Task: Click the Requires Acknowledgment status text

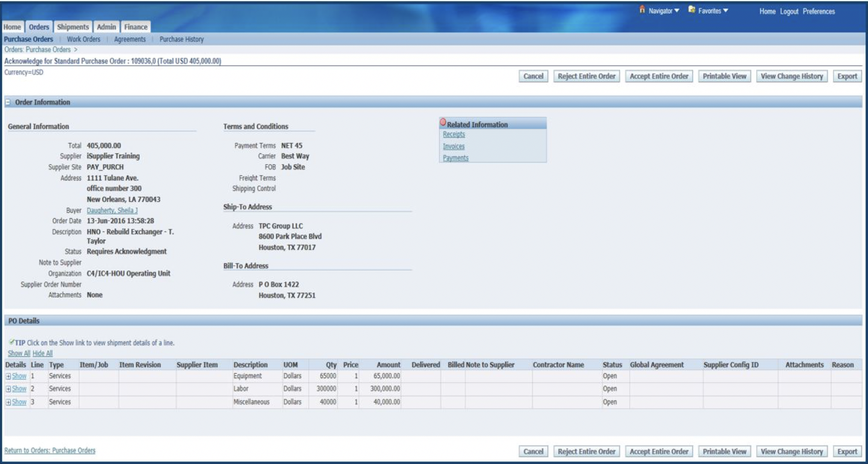Action: (126, 251)
